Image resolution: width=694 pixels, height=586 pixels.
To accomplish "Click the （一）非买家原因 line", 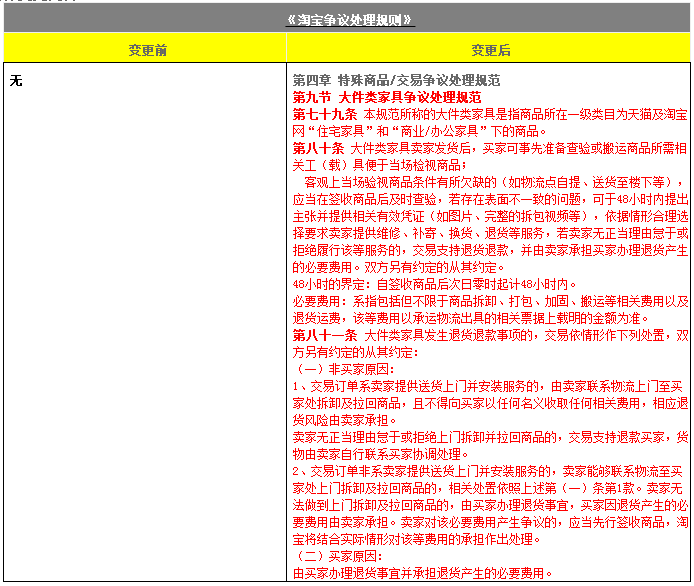I will pos(343,369).
